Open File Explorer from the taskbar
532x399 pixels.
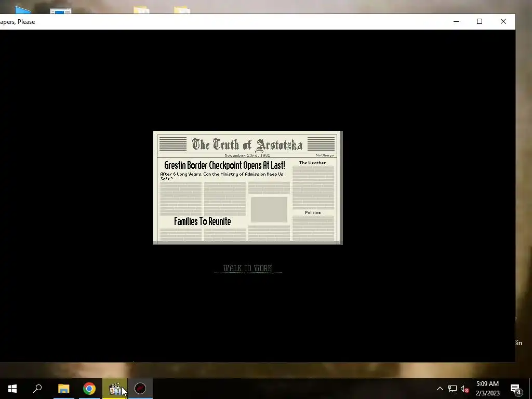(x=63, y=389)
